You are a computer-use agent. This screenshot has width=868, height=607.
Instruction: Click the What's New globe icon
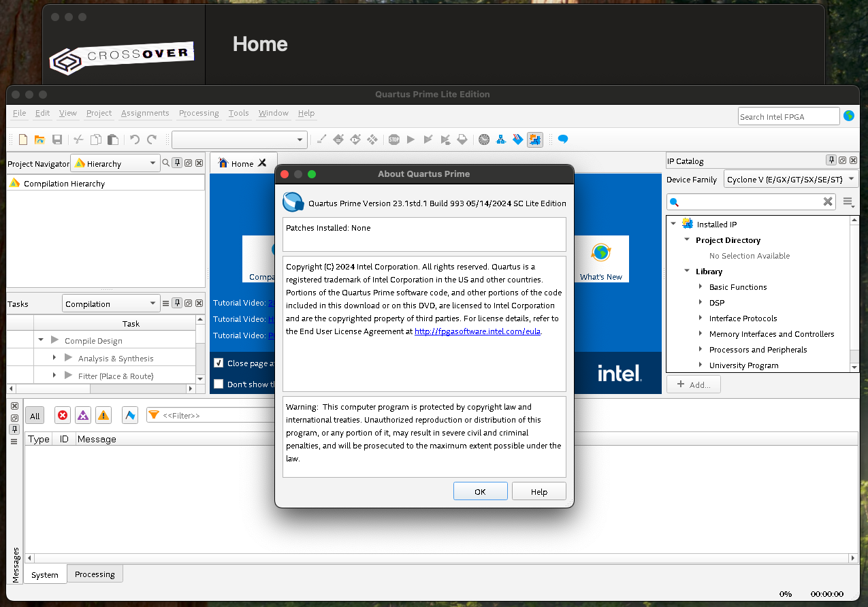click(600, 253)
